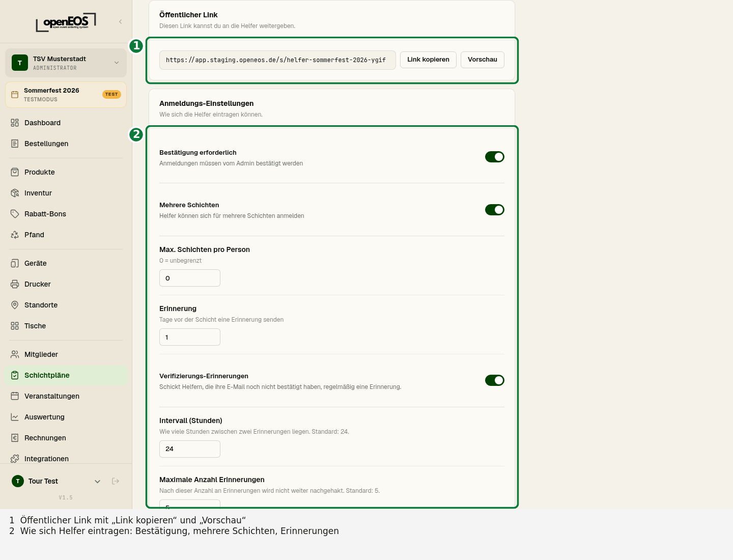This screenshot has height=560, width=733.
Task: Click the green TSV Musterstadt avatar
Action: coord(20,63)
